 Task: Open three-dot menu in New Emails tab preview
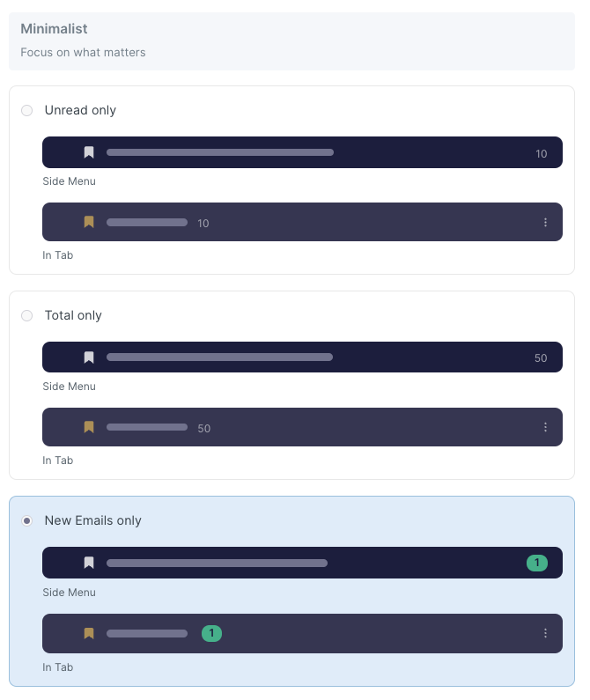click(x=545, y=633)
